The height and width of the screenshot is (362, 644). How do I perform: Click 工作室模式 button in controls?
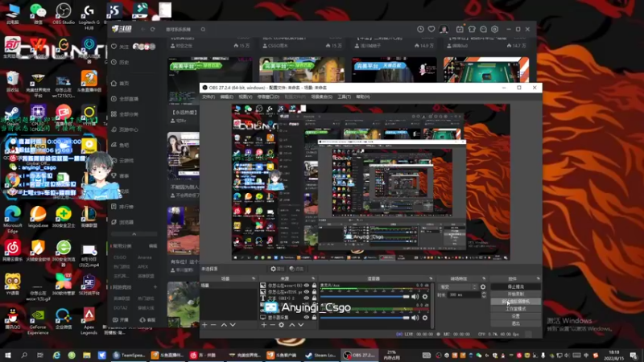coord(515,309)
